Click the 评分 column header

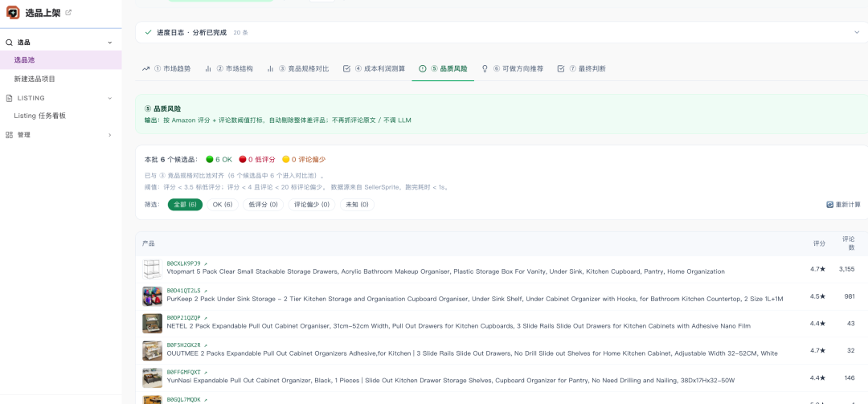click(x=819, y=243)
